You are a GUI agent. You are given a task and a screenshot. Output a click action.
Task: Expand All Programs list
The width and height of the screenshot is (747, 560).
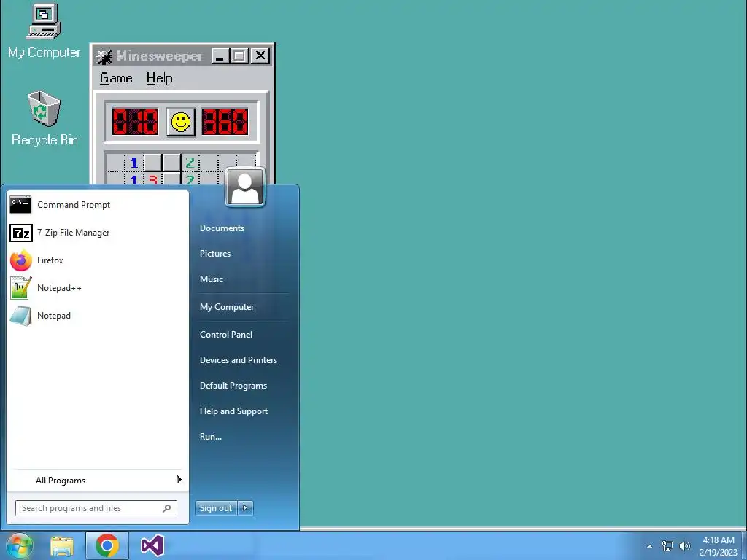98,480
